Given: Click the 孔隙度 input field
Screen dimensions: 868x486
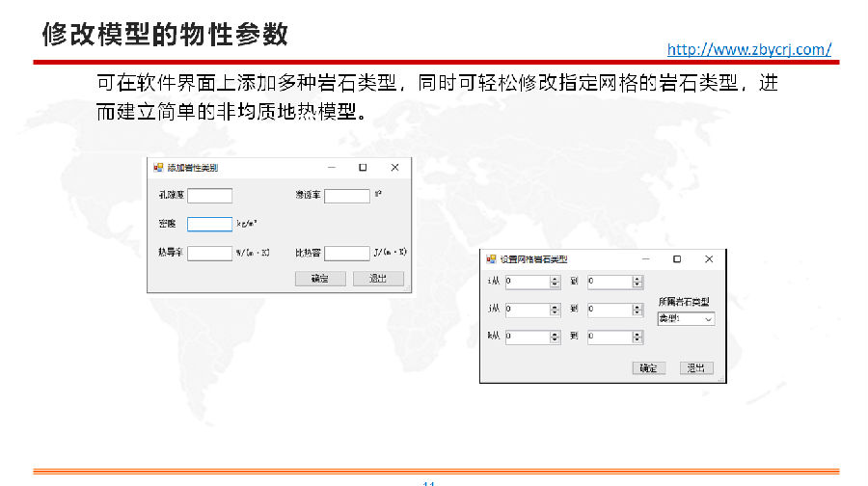Looking at the screenshot, I should (x=209, y=196).
